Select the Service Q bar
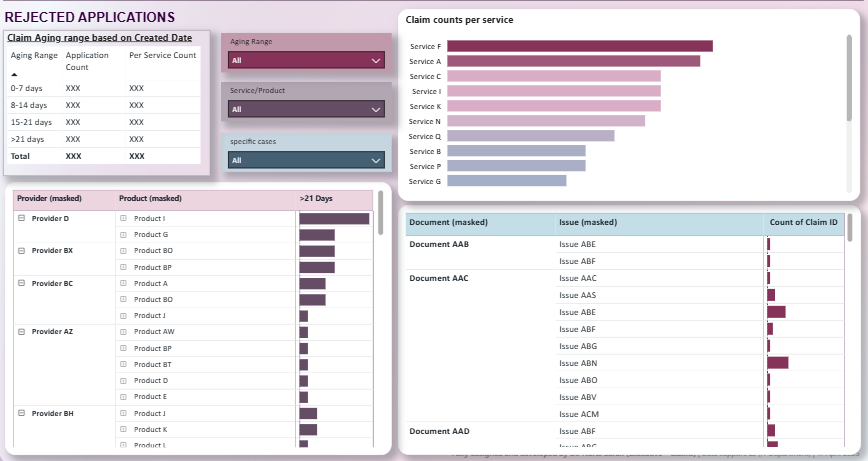 [531, 136]
